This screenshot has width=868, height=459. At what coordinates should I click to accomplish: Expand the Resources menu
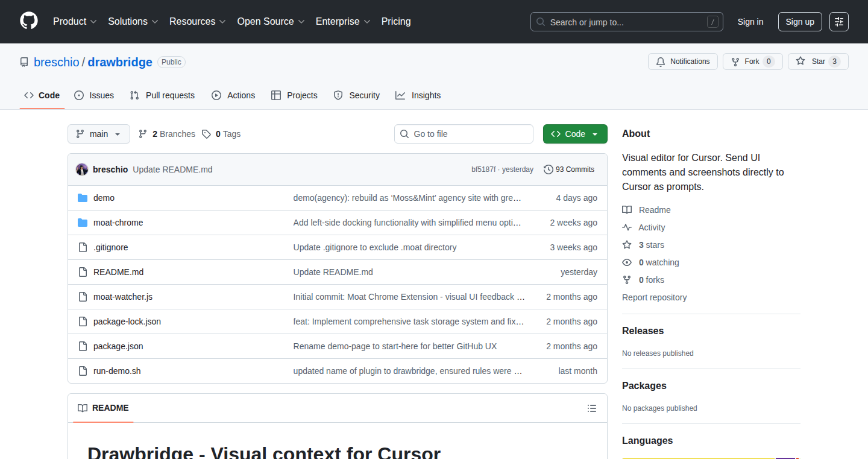click(198, 21)
